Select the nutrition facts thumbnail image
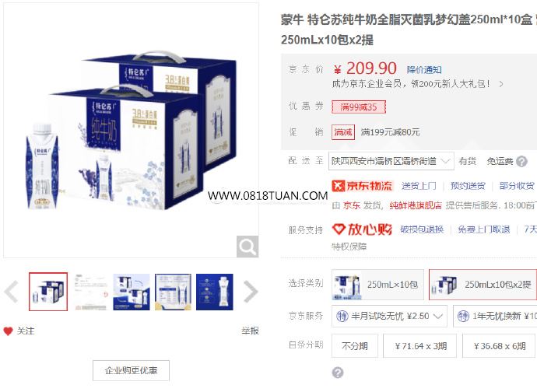Viewport: 537px width, 392px height. [x=173, y=292]
